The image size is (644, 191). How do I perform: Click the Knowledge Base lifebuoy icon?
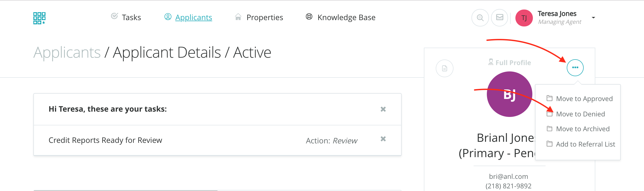(309, 17)
